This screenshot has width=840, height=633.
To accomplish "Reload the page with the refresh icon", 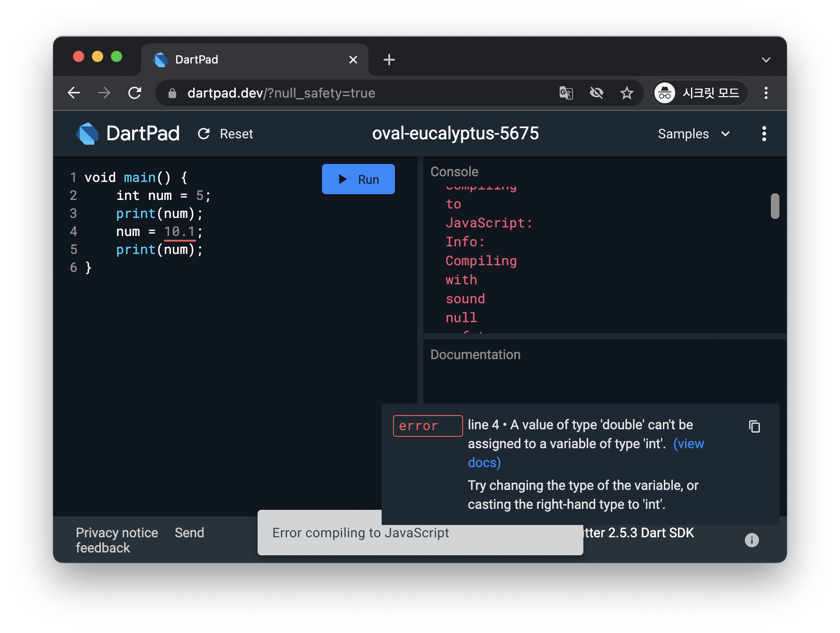I will [x=135, y=93].
